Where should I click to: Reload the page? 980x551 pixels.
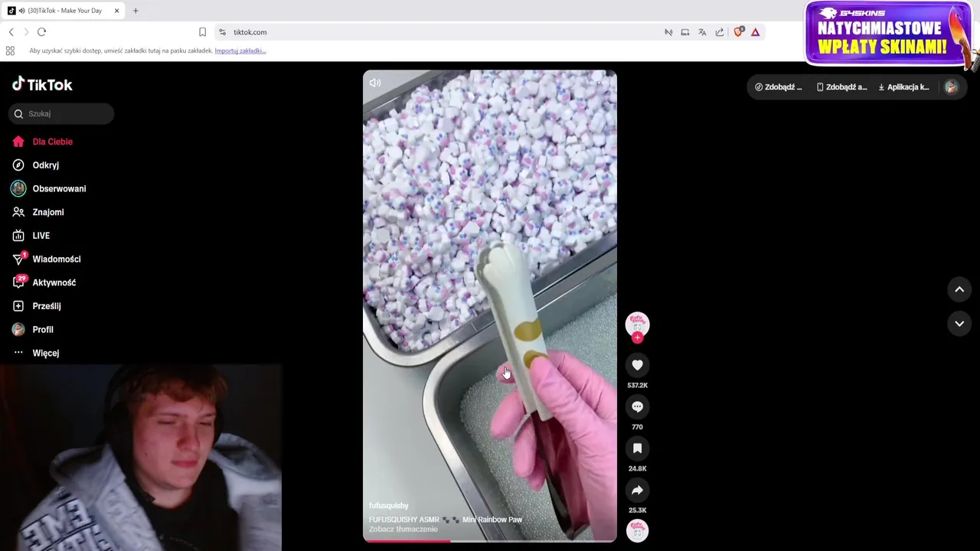[x=42, y=32]
